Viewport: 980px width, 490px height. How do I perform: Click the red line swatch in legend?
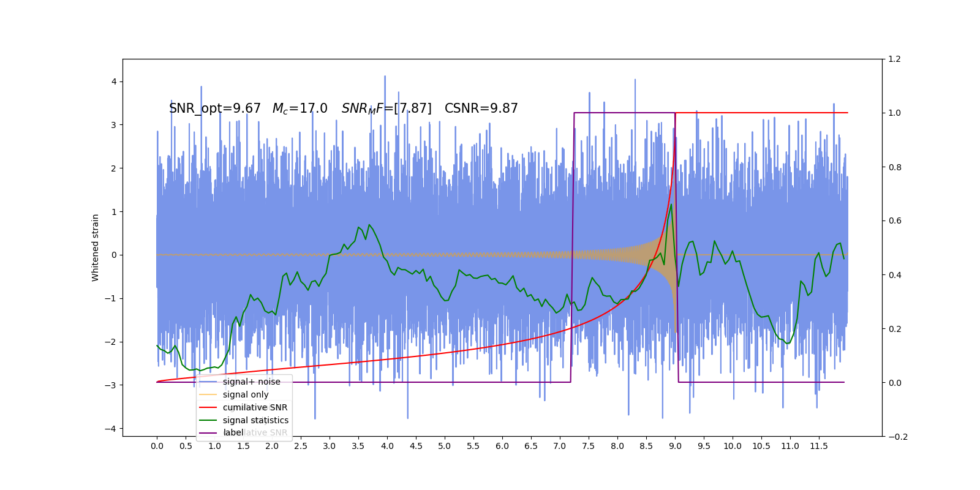coord(208,407)
